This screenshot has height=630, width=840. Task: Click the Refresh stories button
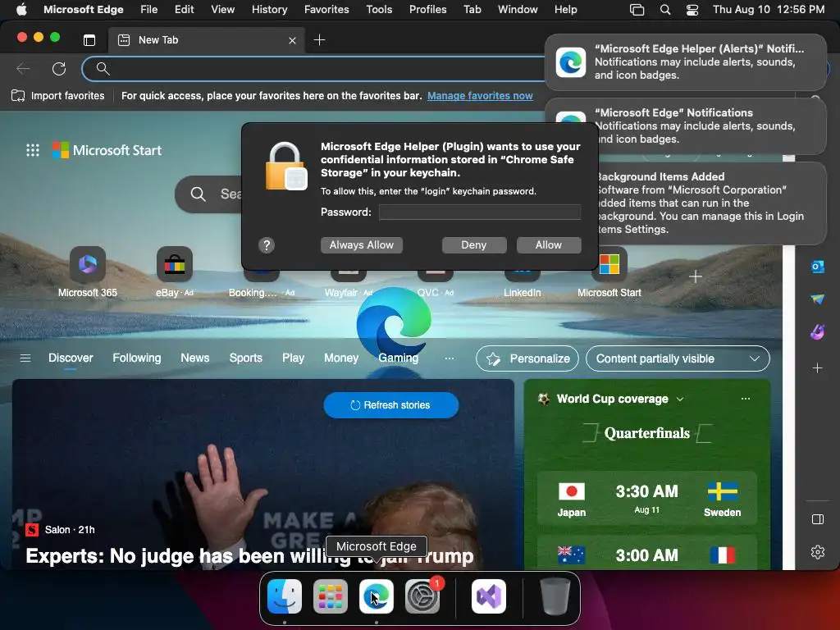391,405
